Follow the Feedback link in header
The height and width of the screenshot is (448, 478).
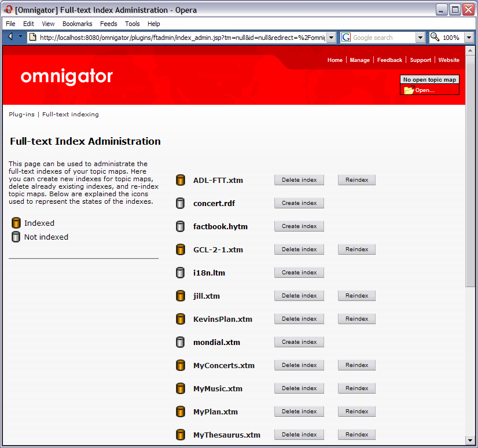coord(389,60)
